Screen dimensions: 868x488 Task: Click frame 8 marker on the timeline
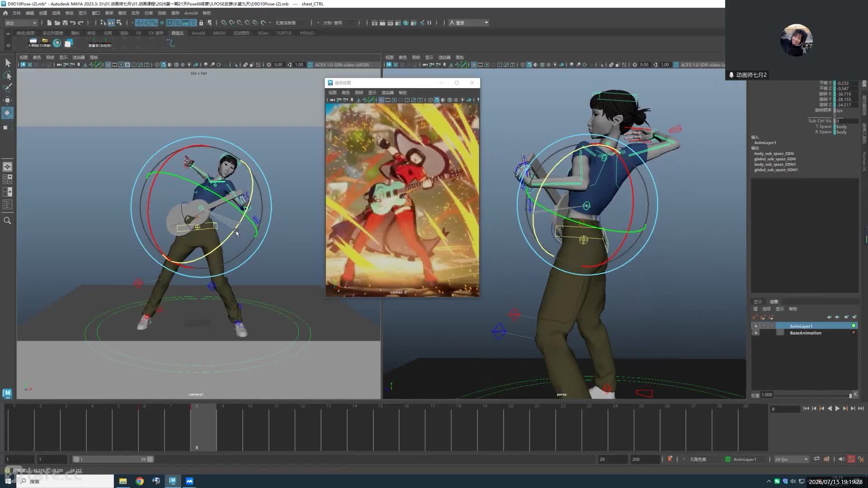[203, 427]
